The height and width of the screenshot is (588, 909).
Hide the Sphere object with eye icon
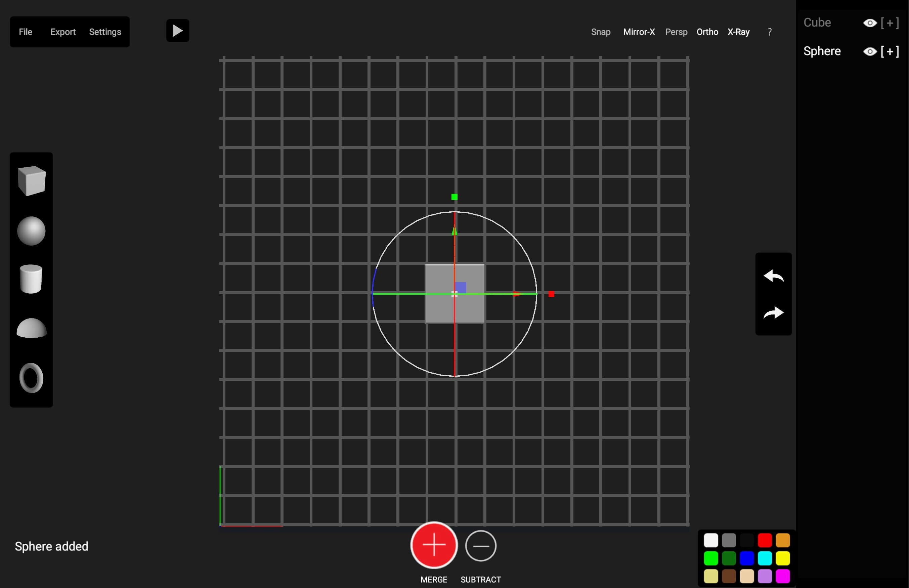[x=870, y=51]
